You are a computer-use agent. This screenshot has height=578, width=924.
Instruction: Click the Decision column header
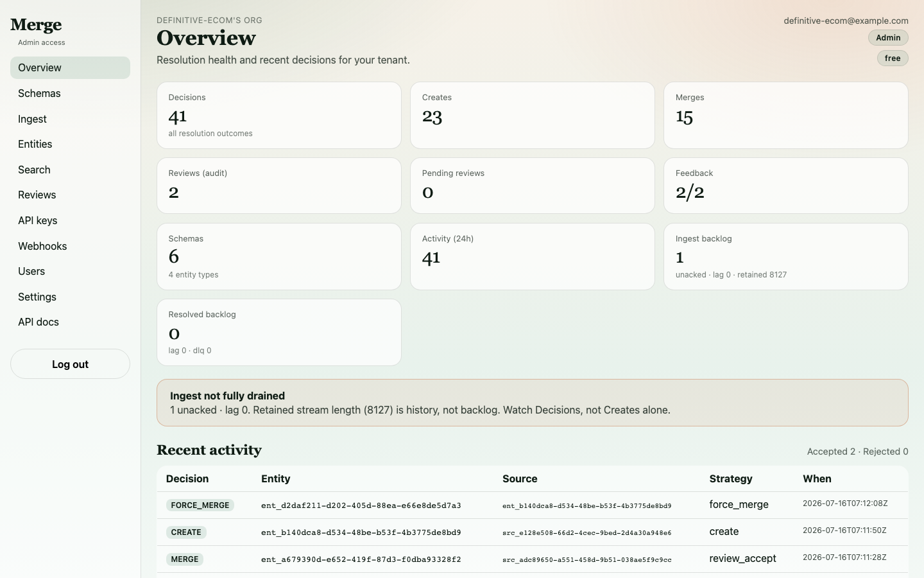187,479
